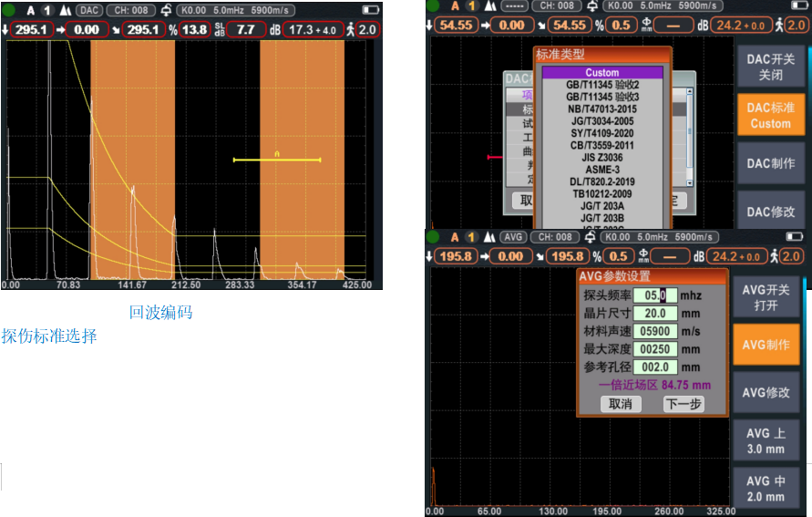The image size is (812, 517).
Task: Choose JG/T3034-2005 standard
Action: [x=602, y=121]
